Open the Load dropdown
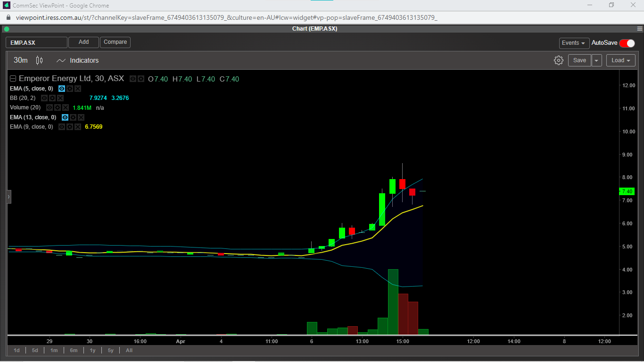This screenshot has width=644, height=362. click(x=621, y=60)
